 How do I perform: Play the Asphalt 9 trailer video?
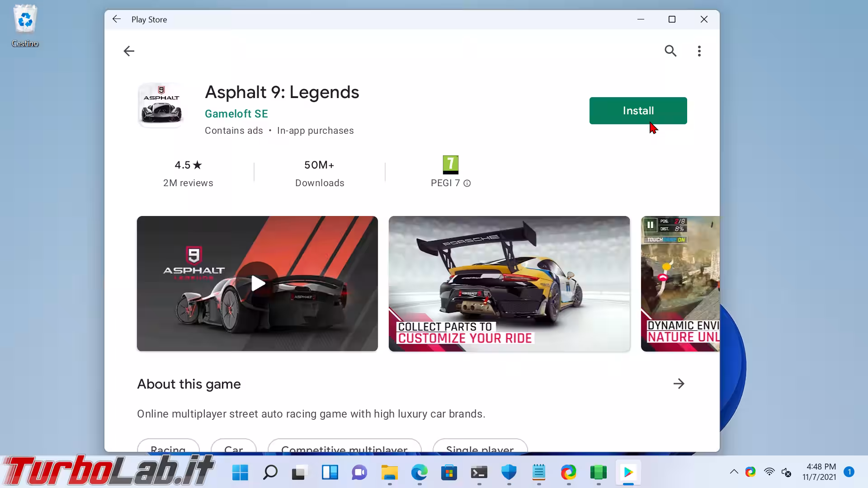click(x=257, y=283)
